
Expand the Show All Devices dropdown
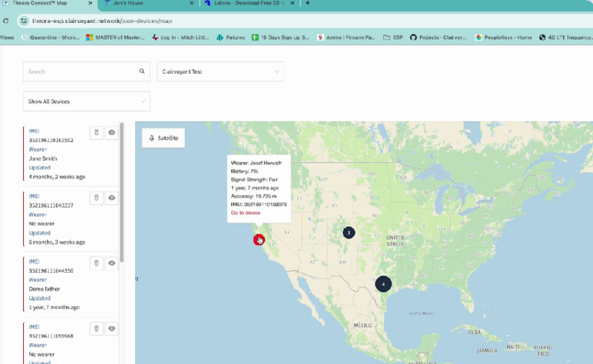click(86, 102)
